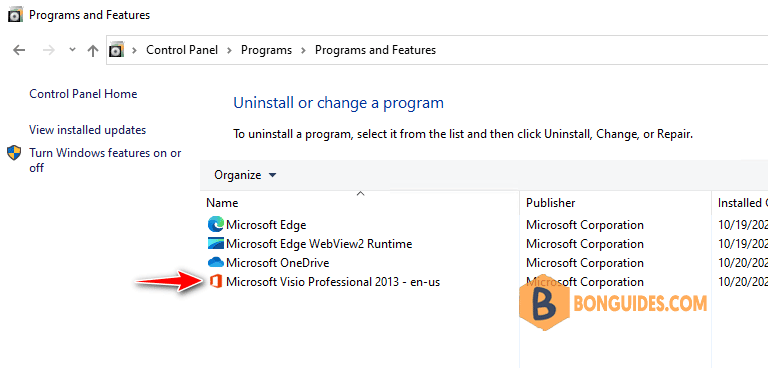Expand chevron after Control Panel breadcrumb
Viewport: 768px width, 368px height.
click(230, 50)
